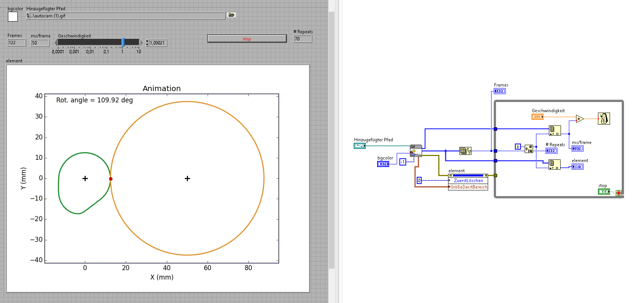Click the increment arrow of the 1,09021 display
The width and height of the screenshot is (644, 303).
point(147,41)
